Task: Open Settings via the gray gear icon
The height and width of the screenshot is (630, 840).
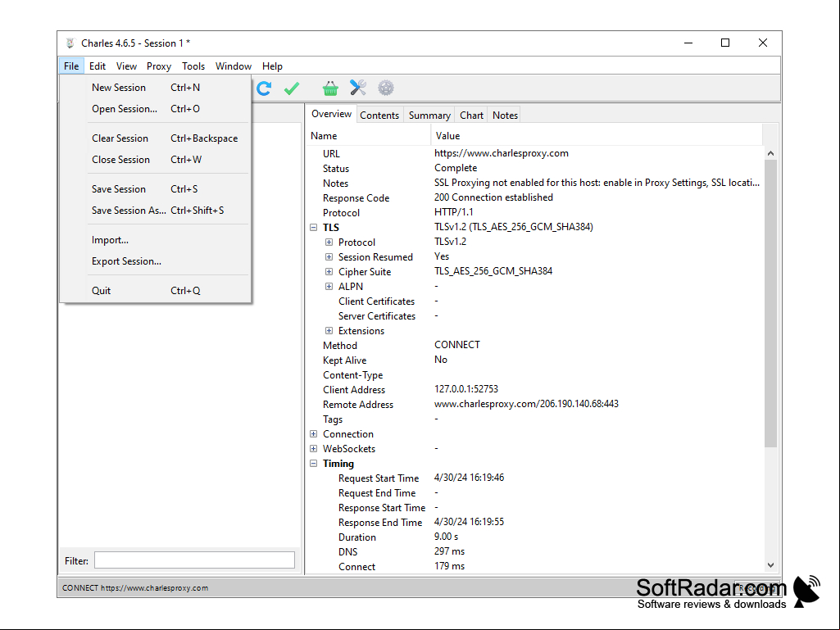Action: 386,88
